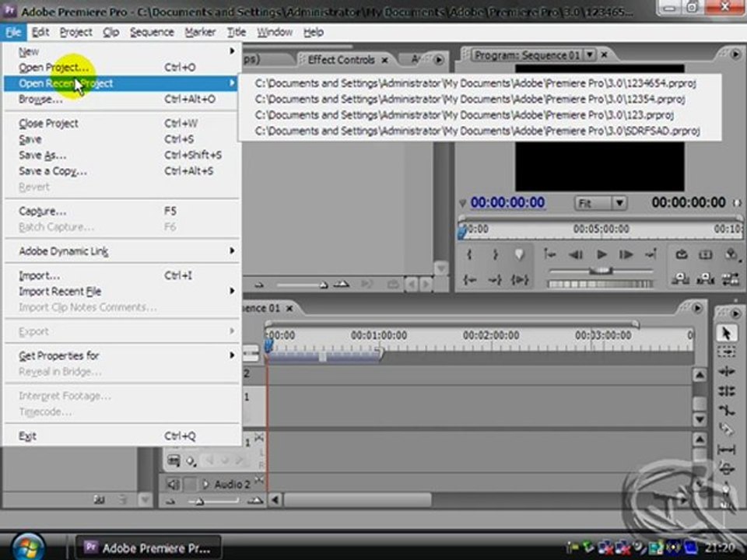Viewport: 747px width, 560px height.
Task: Toggle Loop playback in Program monitor
Action: coord(682,255)
